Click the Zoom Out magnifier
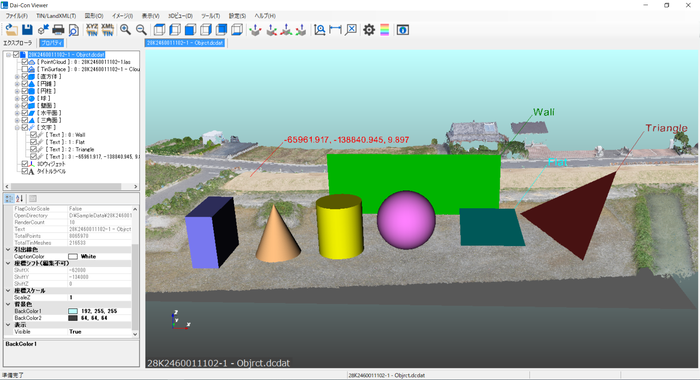The width and height of the screenshot is (700, 380). (141, 30)
